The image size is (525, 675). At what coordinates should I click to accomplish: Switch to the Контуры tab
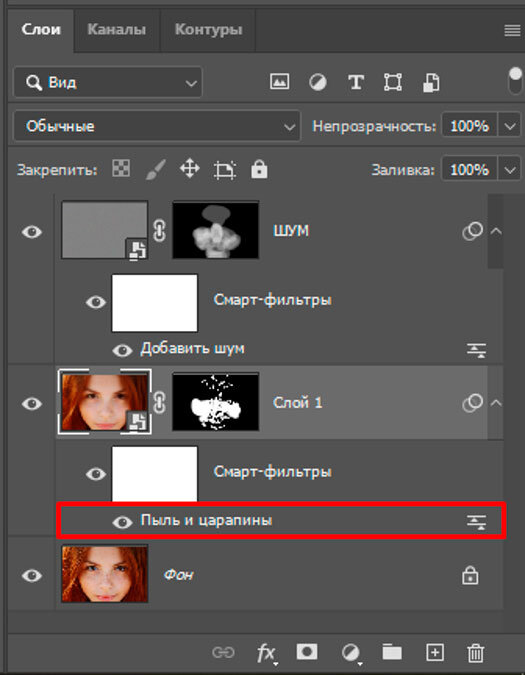coord(208,30)
